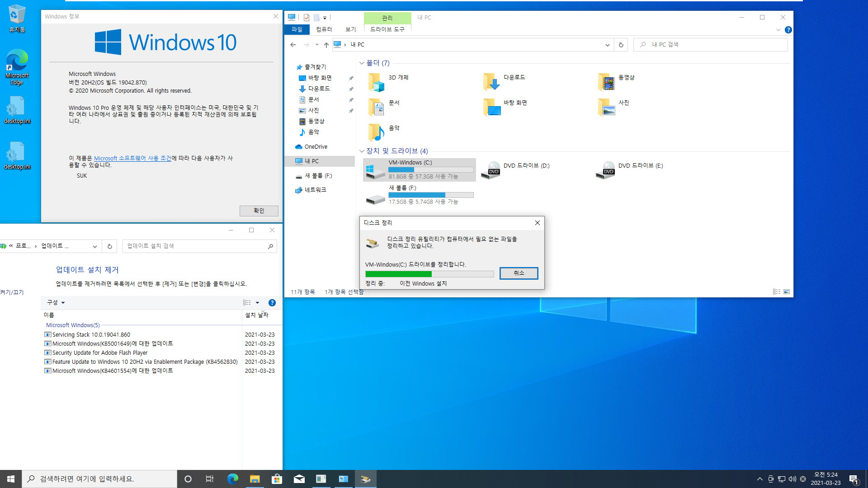
Task: Open the 컴퓨터 ribbon tab
Action: [324, 29]
